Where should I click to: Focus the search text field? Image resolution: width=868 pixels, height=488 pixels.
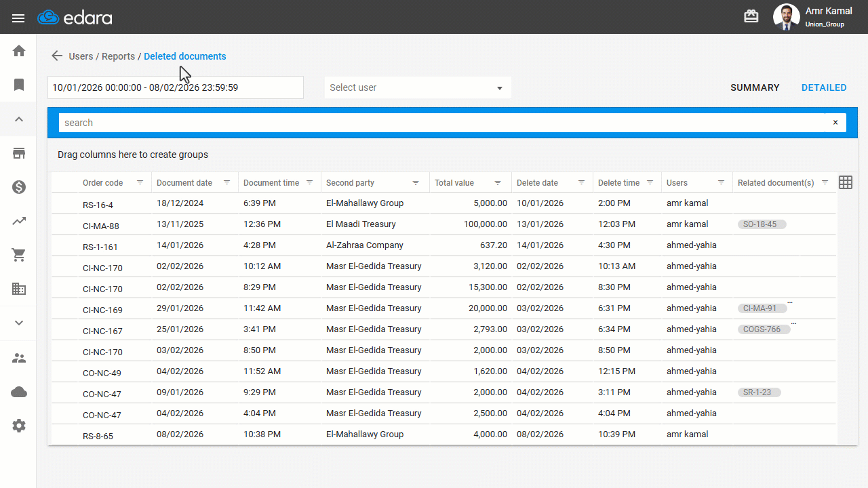tap(442, 123)
